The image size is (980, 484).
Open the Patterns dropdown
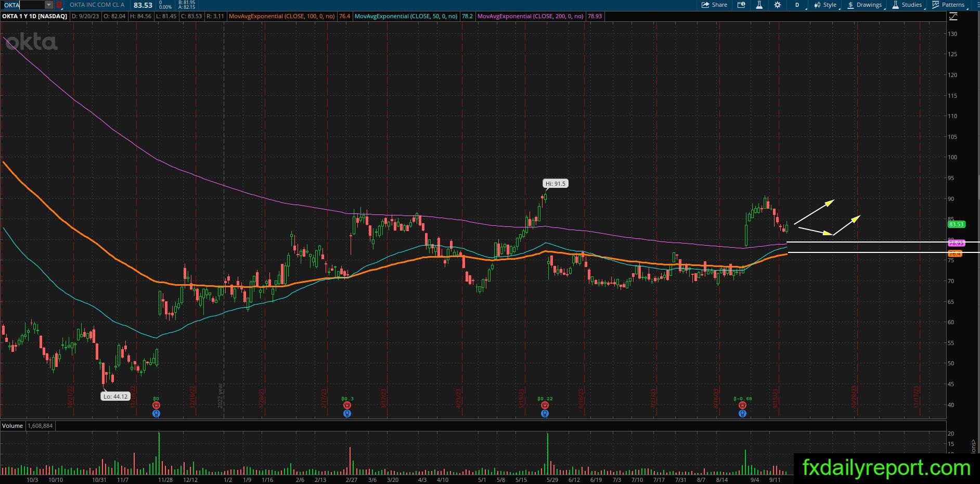tap(949, 5)
